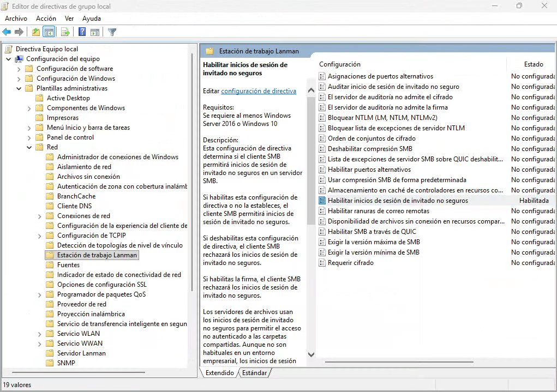Screen dimensions: 557x392
Task: Click the Filter funnel toolbar icon
Action: coord(112,32)
